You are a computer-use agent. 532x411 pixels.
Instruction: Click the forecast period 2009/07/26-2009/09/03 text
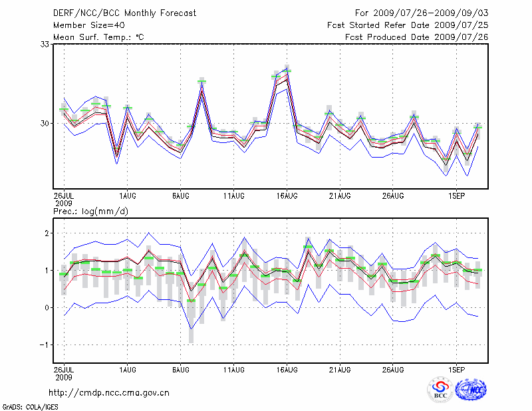pos(421,13)
